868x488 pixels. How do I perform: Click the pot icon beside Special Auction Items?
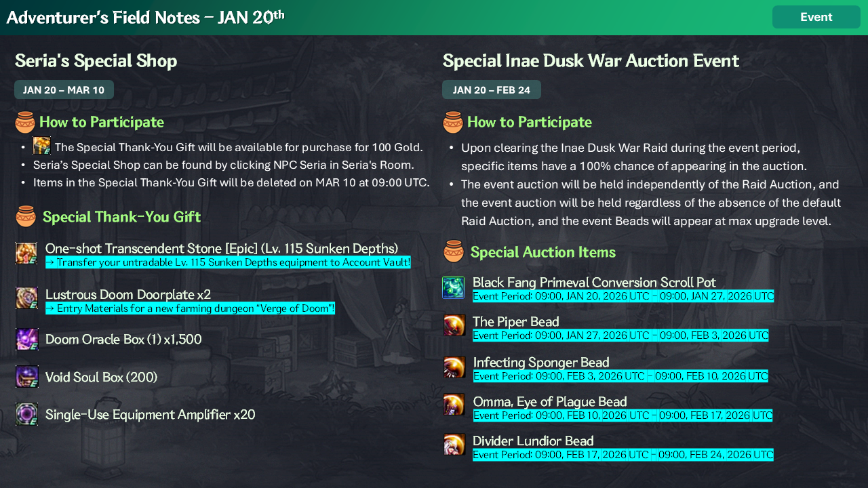click(453, 251)
